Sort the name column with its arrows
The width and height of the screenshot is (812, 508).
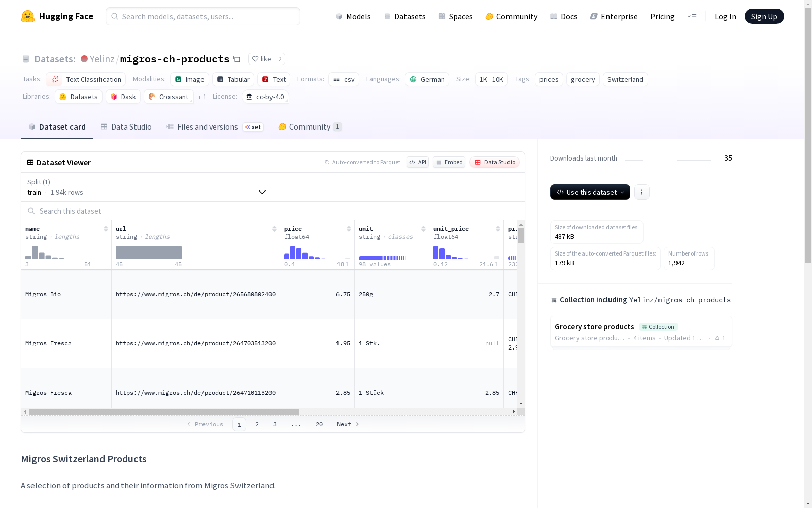coord(106,229)
